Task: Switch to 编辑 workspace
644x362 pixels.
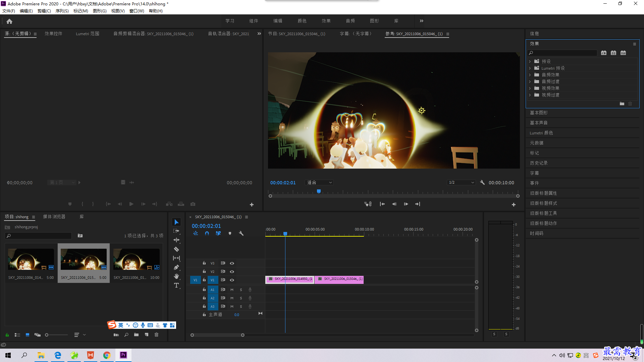Action: click(278, 21)
